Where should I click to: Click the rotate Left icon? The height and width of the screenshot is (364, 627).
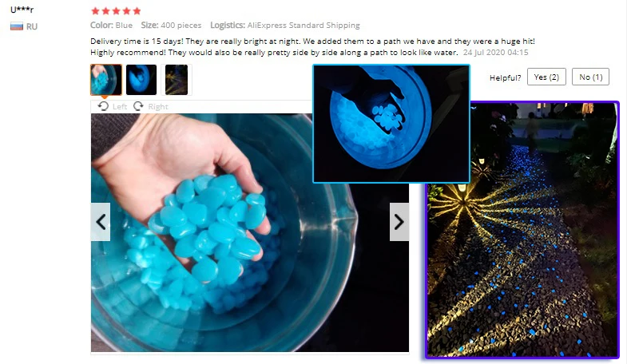(103, 106)
